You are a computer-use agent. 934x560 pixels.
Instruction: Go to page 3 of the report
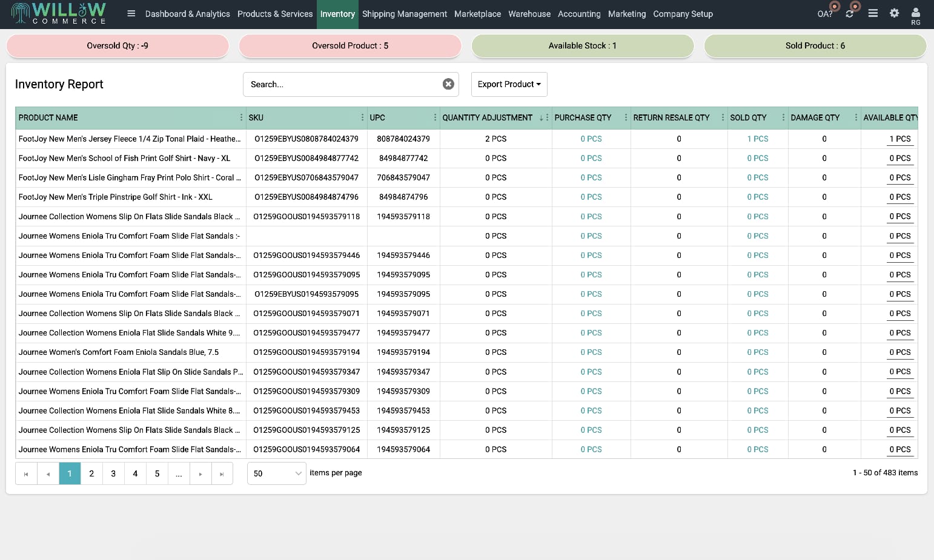tap(113, 473)
